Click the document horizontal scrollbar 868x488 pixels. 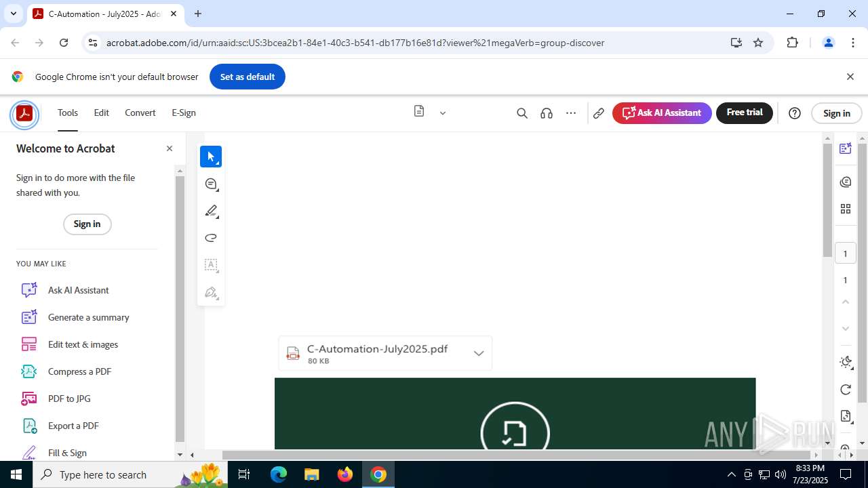pyautogui.click(x=516, y=455)
